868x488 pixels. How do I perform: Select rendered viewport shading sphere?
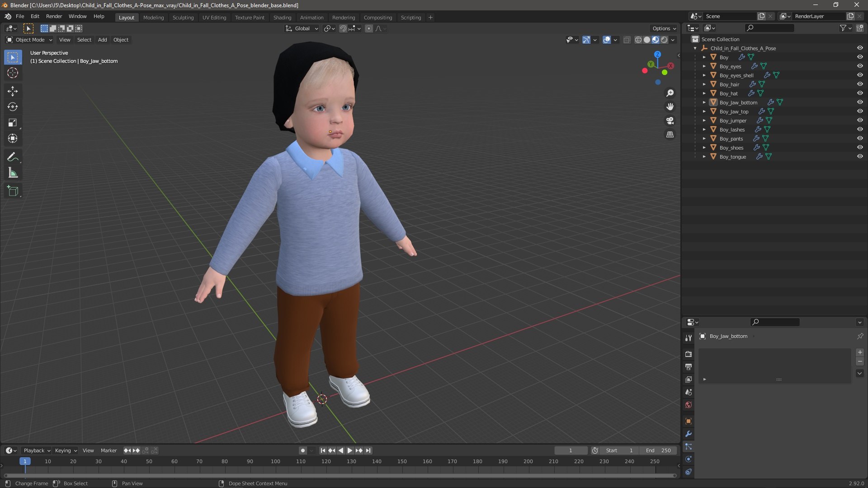click(664, 40)
